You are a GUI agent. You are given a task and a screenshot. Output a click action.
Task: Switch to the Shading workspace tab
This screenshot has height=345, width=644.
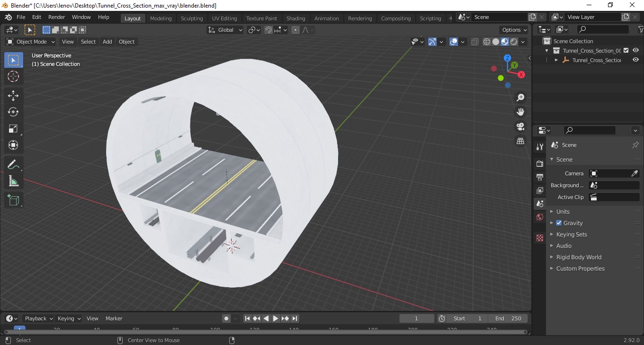[x=295, y=18]
